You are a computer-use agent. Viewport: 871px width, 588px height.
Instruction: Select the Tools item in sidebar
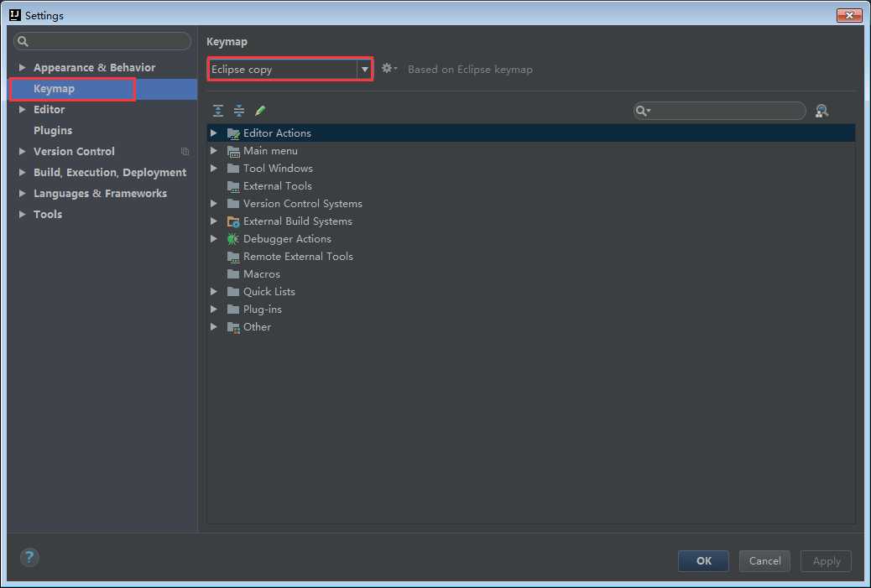(48, 215)
